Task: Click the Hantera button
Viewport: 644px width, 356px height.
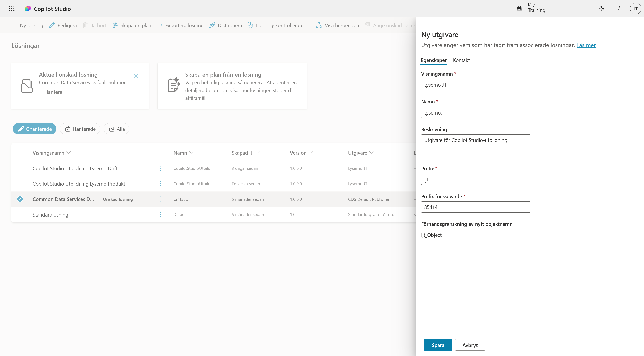Action: [x=53, y=92]
